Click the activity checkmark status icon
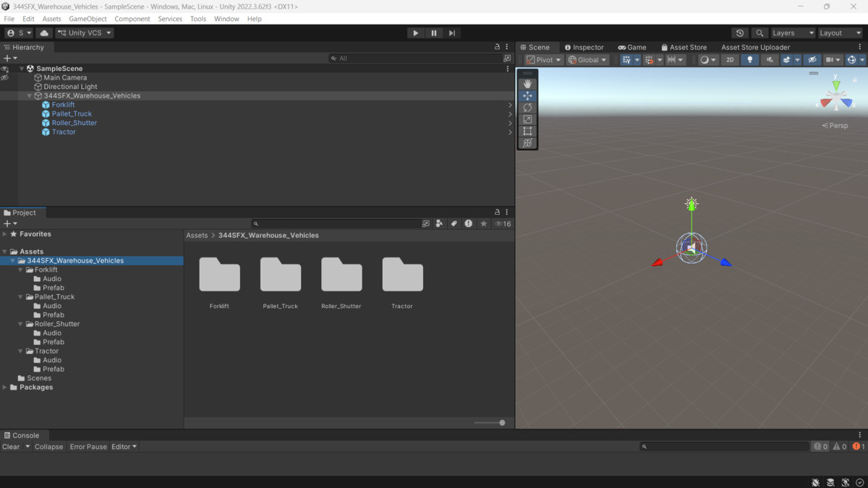868x488 pixels. [x=859, y=482]
